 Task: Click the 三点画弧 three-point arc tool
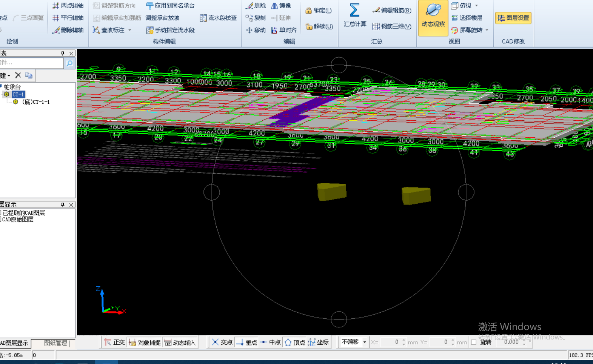28,18
